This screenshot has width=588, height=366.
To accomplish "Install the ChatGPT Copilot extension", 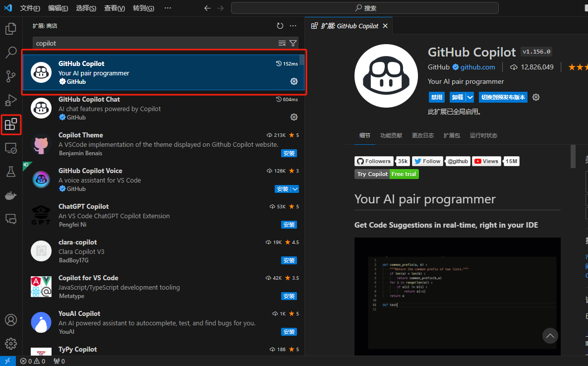I will click(x=289, y=225).
